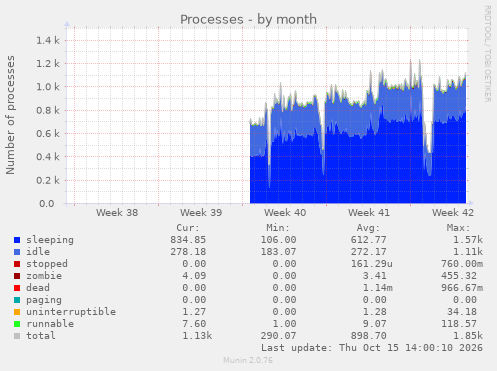This screenshot has height=371, width=497.
Task: Click sleeping average value 612.77
Action: point(368,240)
